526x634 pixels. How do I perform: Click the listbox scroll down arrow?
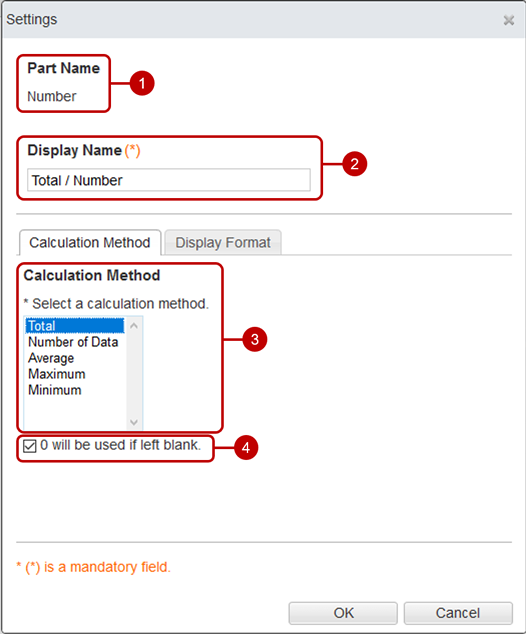tap(134, 423)
